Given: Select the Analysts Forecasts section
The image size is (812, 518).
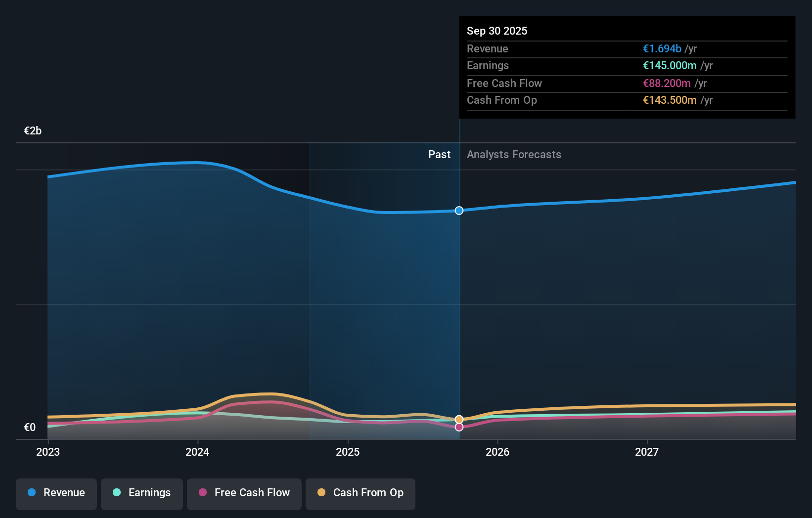Looking at the screenshot, I should coord(514,154).
